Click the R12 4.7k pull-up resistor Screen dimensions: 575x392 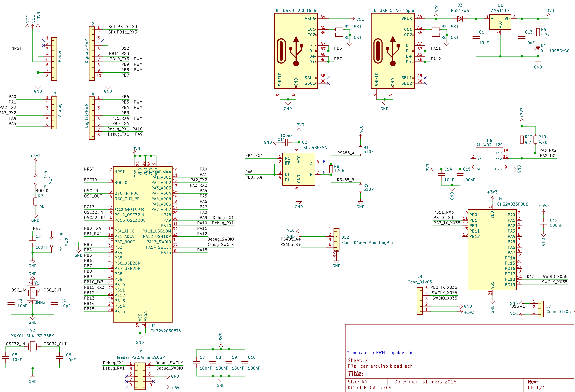click(522, 139)
